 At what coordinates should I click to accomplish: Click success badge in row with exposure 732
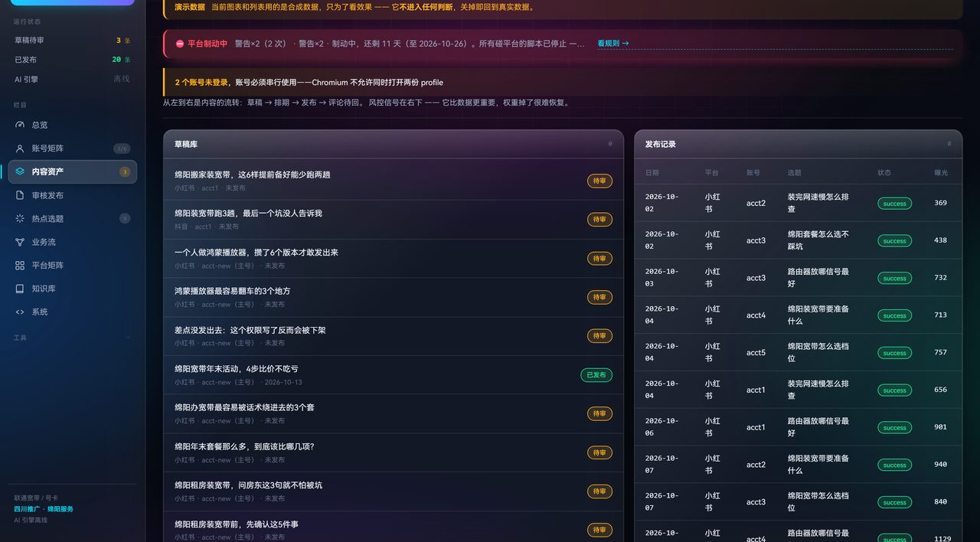coord(894,279)
